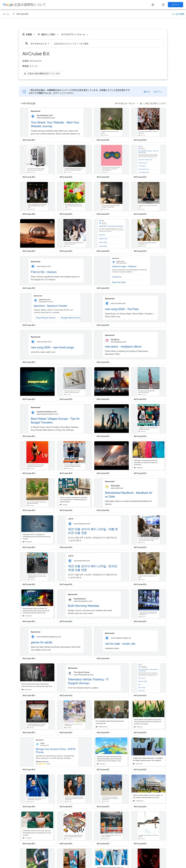
Task: Click the Google logo
Action: tap(8, 5)
